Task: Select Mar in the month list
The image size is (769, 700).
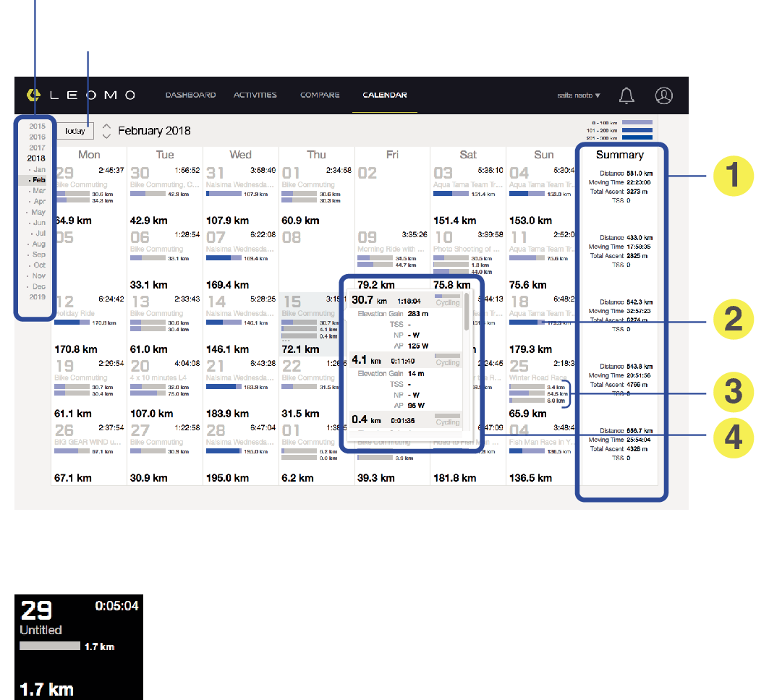Action: tap(38, 191)
